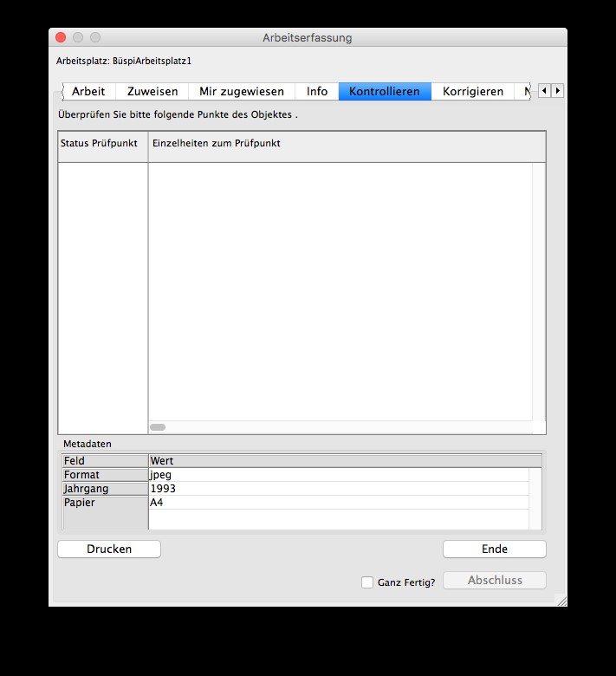This screenshot has height=676, width=616.
Task: Click the Wert column header
Action: [338, 461]
